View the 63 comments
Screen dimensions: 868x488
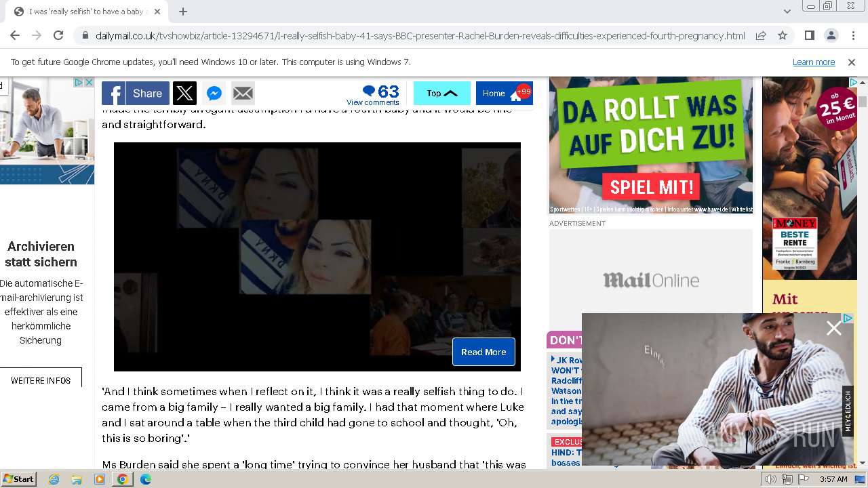pos(373,94)
